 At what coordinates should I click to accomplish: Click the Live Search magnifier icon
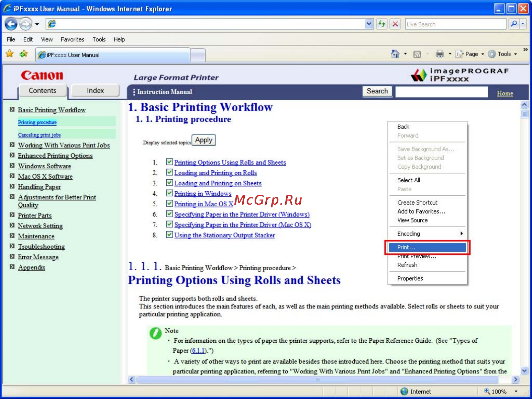tap(514, 24)
